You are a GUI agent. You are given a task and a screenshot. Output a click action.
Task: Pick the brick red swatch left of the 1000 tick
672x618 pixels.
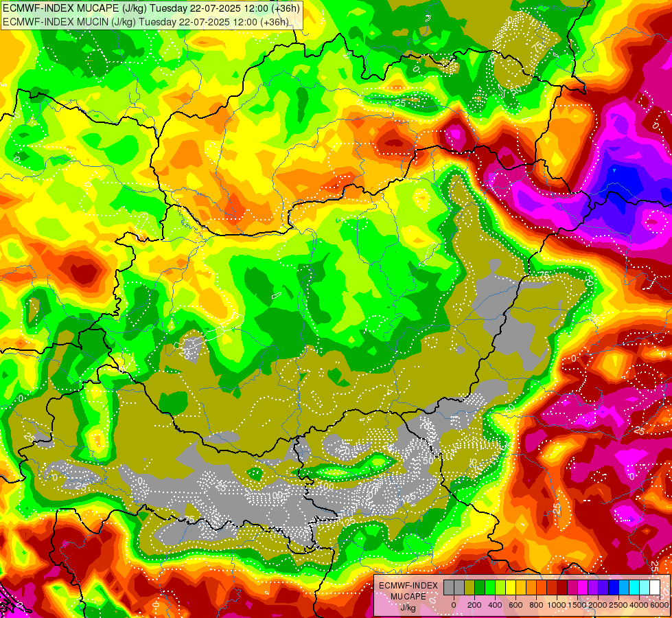552,588
